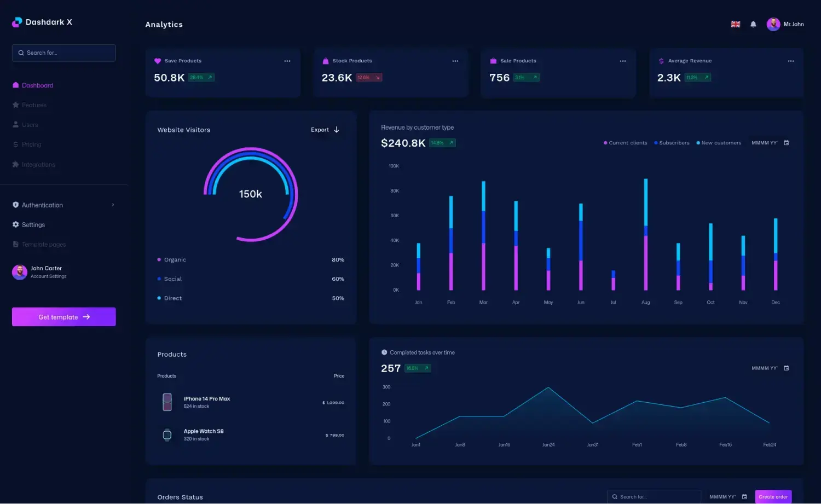Screen dimensions: 821x504
Task: Select the Dashboard icon in the sidebar
Action: point(15,85)
